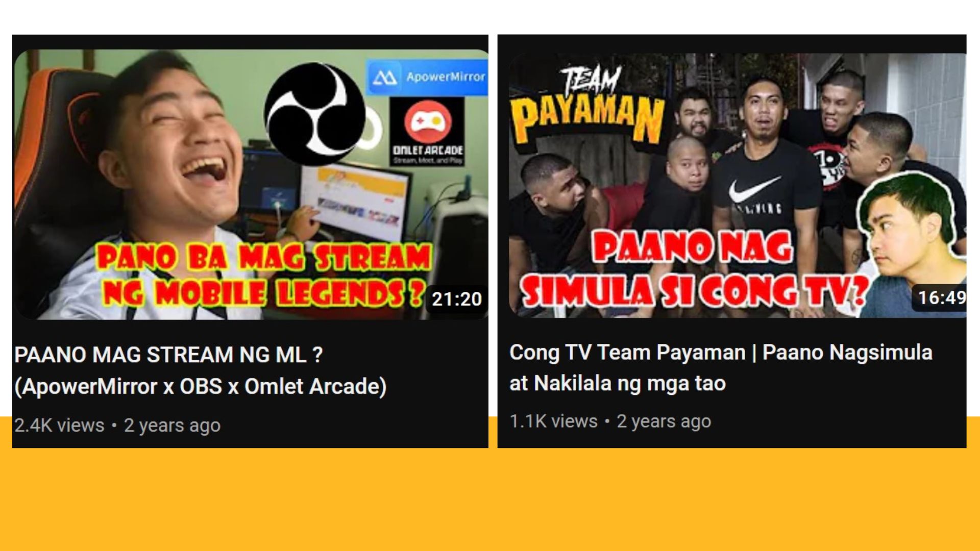Click '2 years ago' under left video

coord(173,425)
